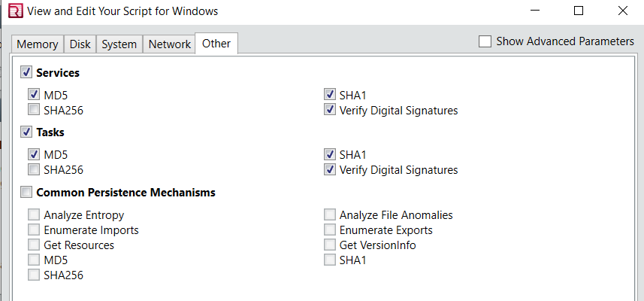Viewport: 644px width, 301px height.
Task: Switch to the Memory tab
Action: click(38, 44)
